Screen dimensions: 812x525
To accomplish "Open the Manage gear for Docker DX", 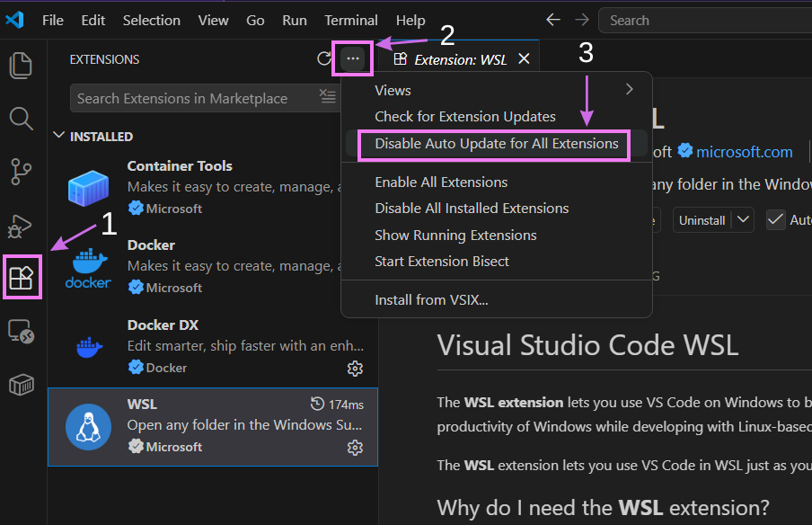I will 355,369.
